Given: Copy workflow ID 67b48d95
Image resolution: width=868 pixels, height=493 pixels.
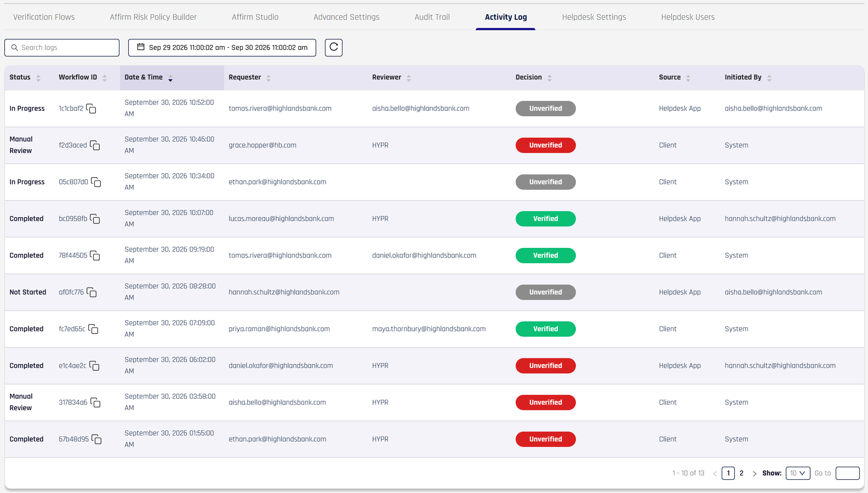Looking at the screenshot, I should (x=96, y=439).
